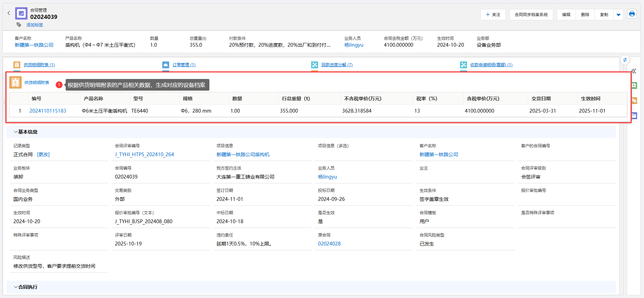Open 收款申请明细(票据) (1) related list
Screen dimensions: 644x298
coord(491,65)
